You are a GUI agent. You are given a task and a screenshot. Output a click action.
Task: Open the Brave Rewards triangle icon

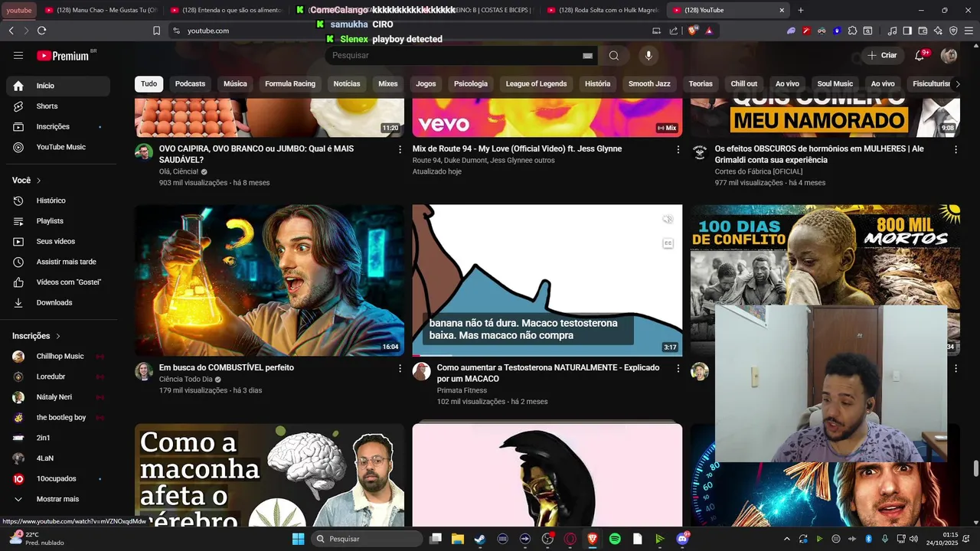pos(709,31)
